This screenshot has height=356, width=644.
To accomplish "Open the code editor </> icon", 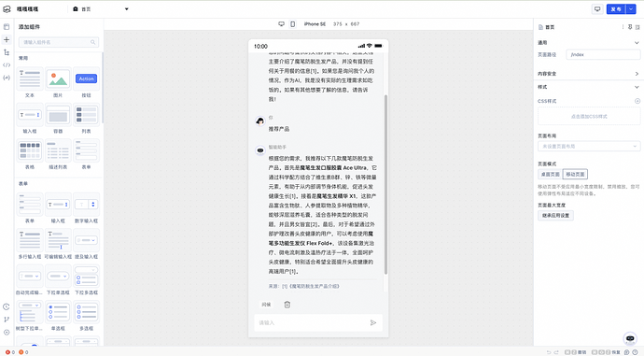I will click(x=7, y=65).
